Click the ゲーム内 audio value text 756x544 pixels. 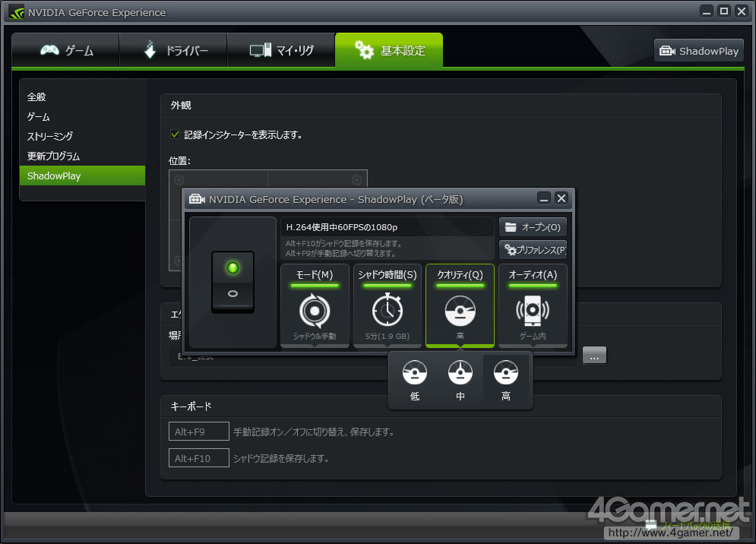tap(533, 336)
